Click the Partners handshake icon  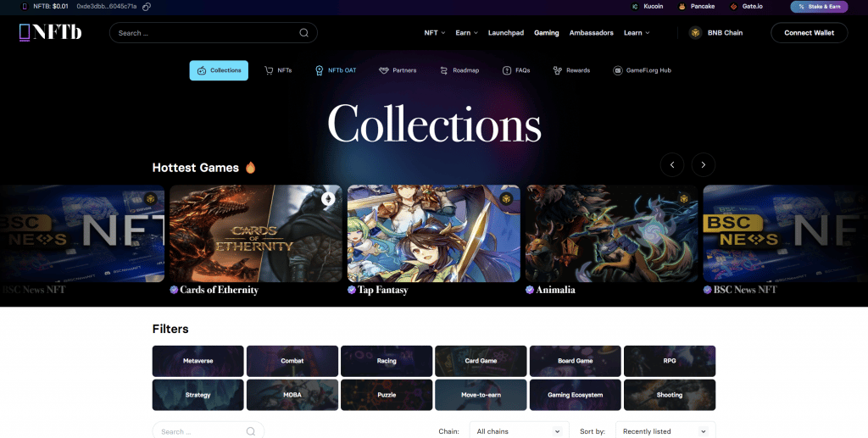(x=384, y=70)
